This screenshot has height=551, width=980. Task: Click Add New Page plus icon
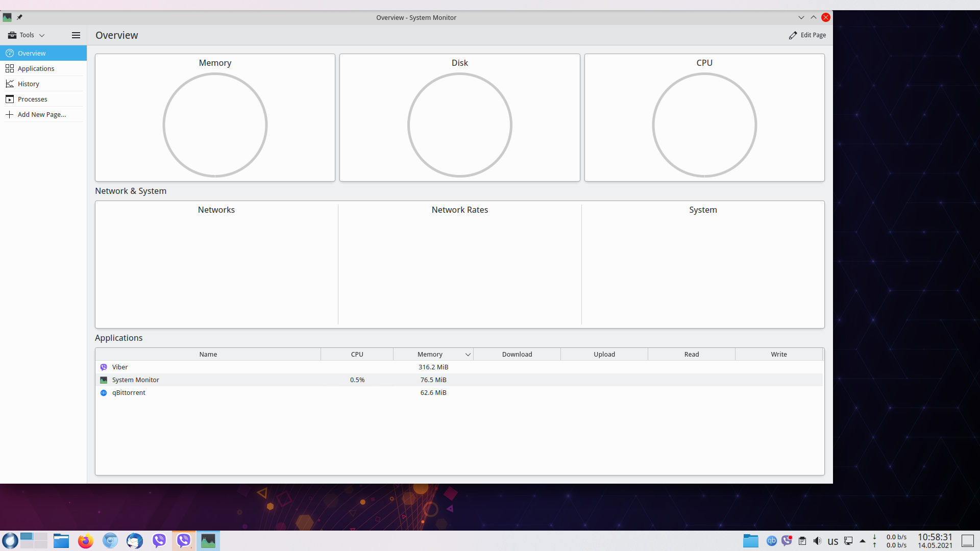pyautogui.click(x=9, y=114)
